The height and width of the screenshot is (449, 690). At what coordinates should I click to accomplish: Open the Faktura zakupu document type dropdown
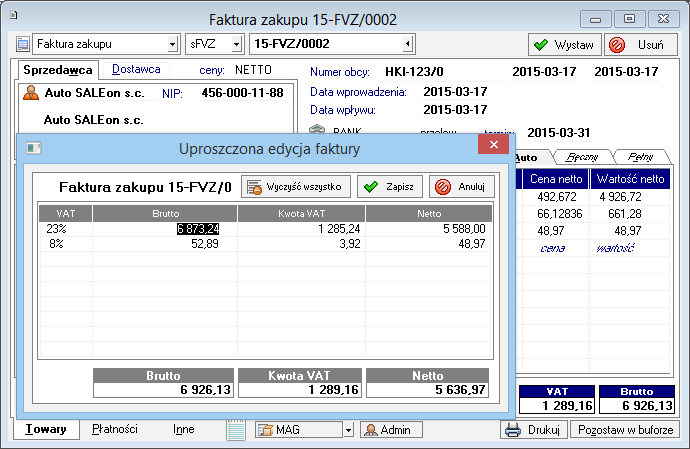[x=172, y=44]
